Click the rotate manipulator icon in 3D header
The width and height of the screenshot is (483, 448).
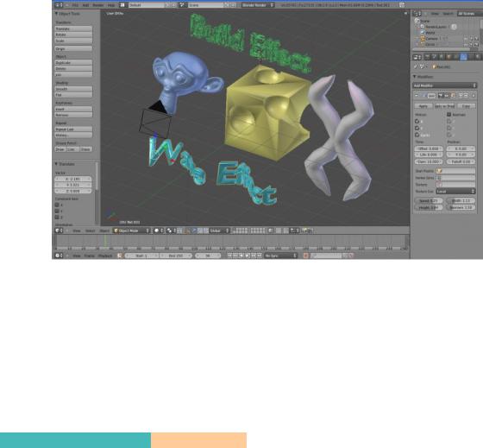click(200, 230)
